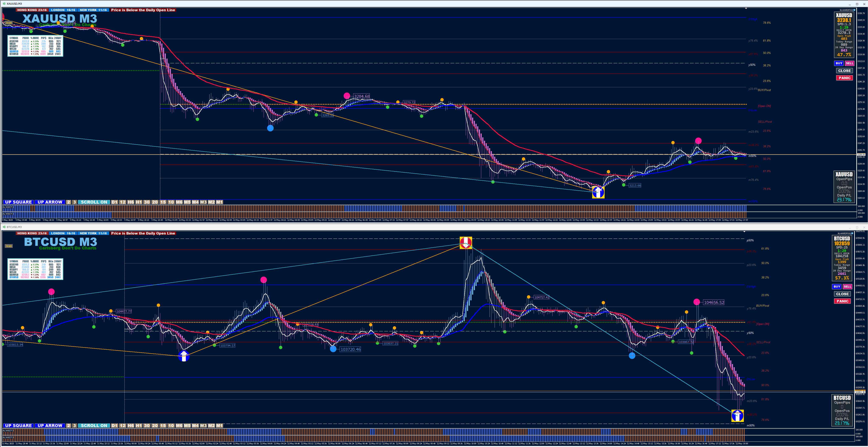Click the blue dot beside 103720.46 label

click(x=333, y=349)
